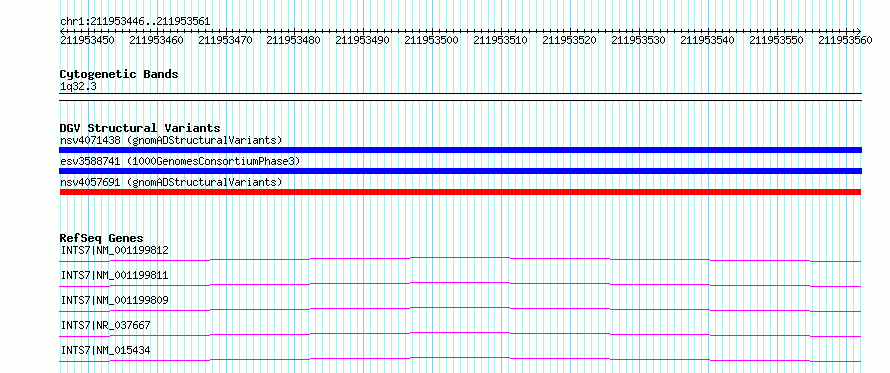The width and height of the screenshot is (890, 373).
Task: Select the Cytogenetic Bands track heading
Action: pos(119,74)
